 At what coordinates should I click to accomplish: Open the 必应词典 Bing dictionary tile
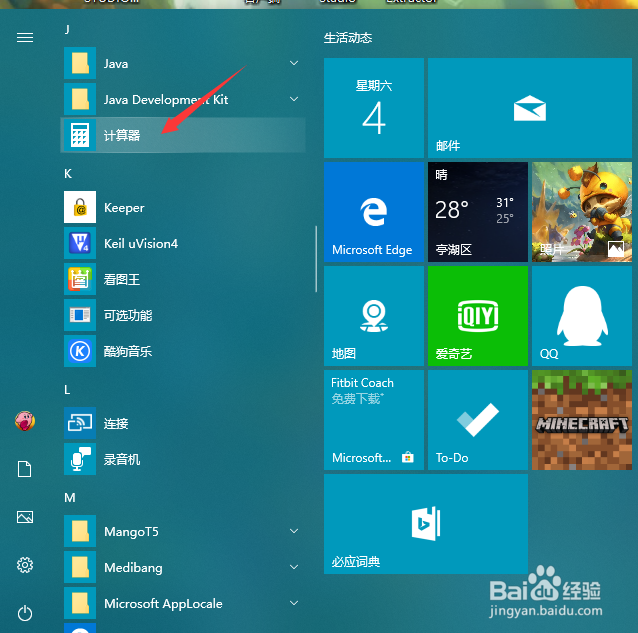426,524
